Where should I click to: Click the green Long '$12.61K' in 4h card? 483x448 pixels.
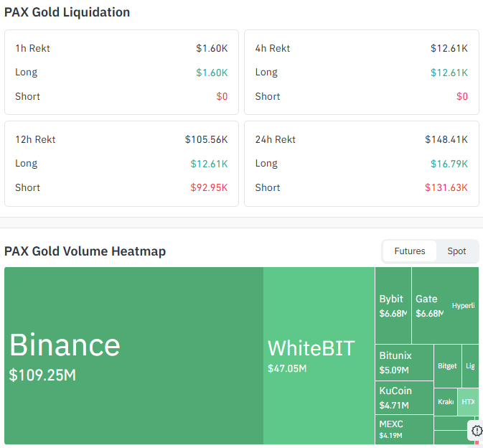click(x=449, y=73)
